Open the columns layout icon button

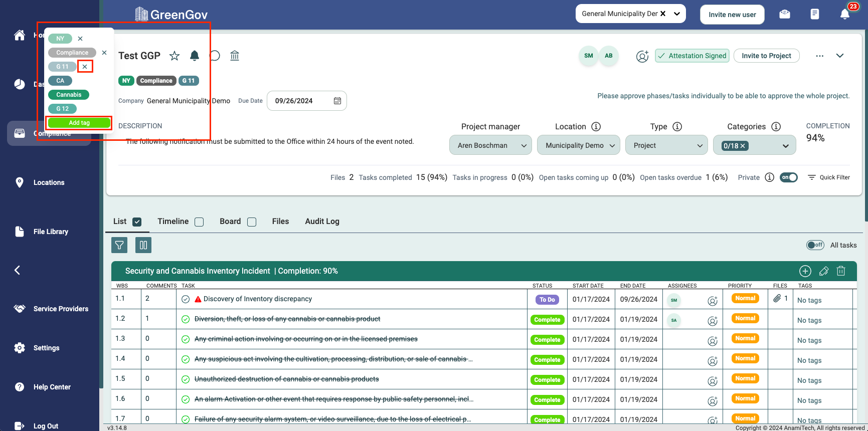coord(143,245)
